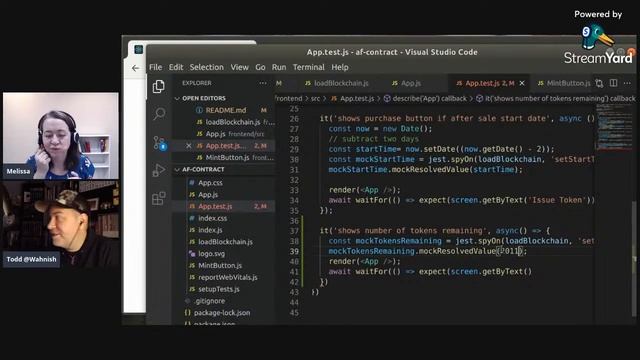Click describe('App') callback breadcrumb

(425, 98)
